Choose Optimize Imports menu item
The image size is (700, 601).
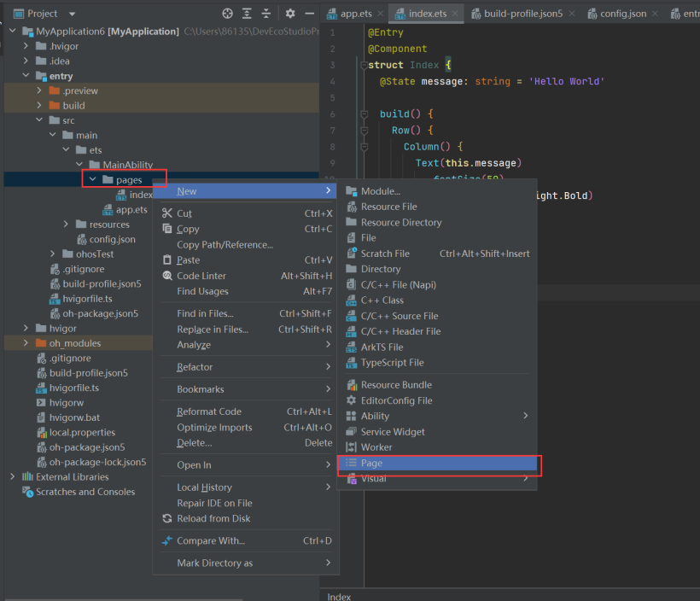pyautogui.click(x=247, y=428)
